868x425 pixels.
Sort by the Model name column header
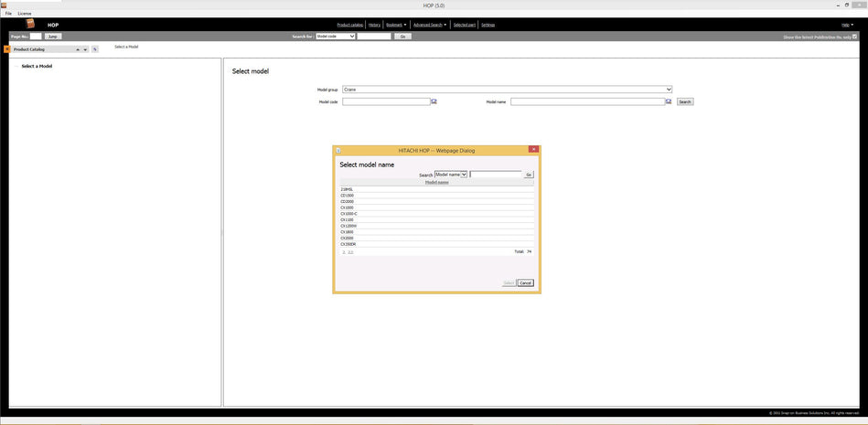[x=436, y=182]
